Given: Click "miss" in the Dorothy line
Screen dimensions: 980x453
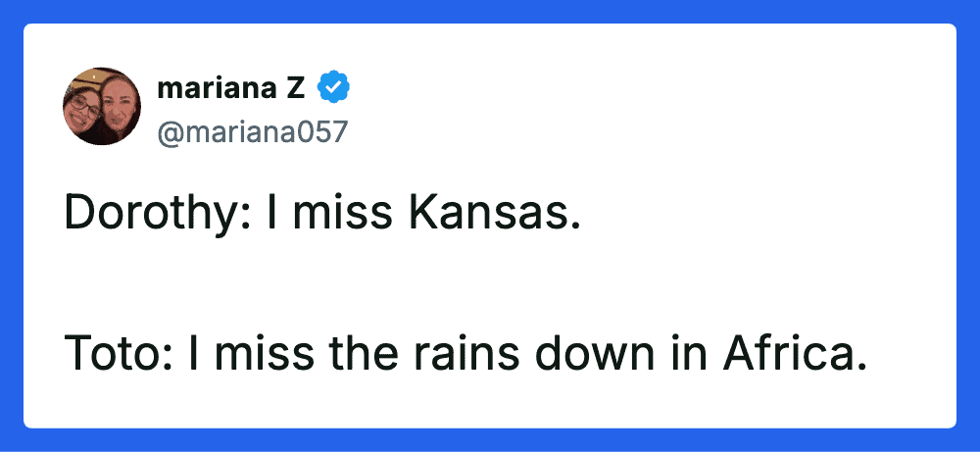Looking at the screenshot, I should pos(341,211).
